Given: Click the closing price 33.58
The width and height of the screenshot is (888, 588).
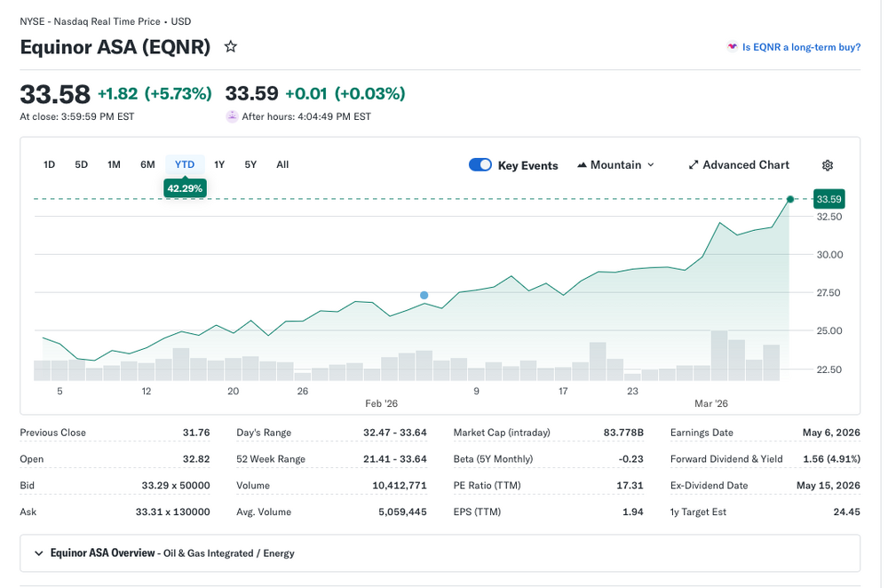Looking at the screenshot, I should click(x=55, y=94).
